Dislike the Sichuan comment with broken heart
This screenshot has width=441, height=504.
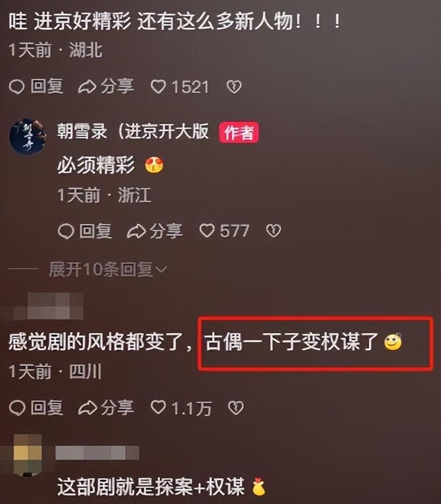point(236,408)
